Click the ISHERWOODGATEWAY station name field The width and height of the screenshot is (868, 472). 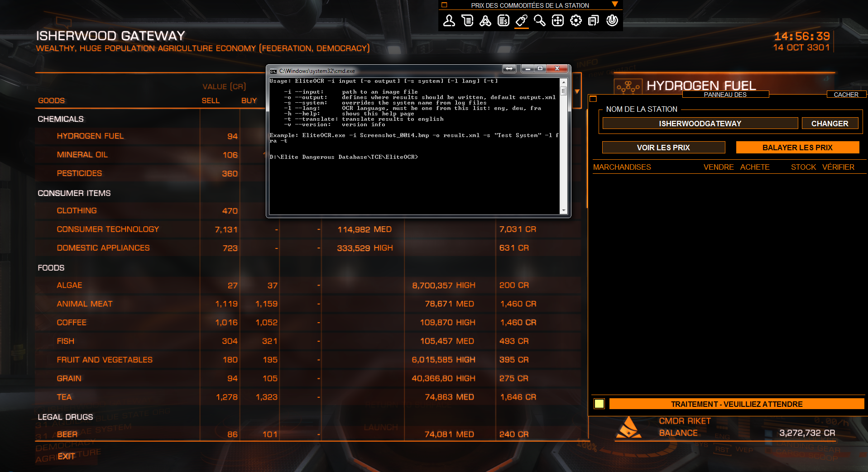click(700, 124)
